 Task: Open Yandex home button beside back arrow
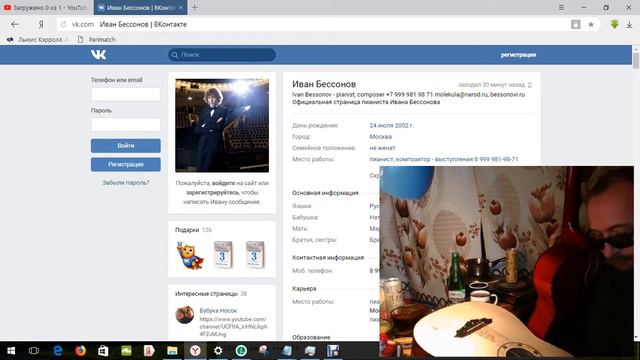tap(41, 24)
